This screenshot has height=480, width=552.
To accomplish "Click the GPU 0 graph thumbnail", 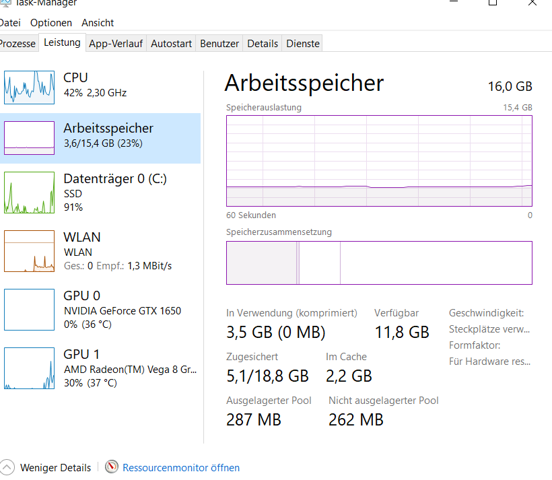I will point(30,310).
